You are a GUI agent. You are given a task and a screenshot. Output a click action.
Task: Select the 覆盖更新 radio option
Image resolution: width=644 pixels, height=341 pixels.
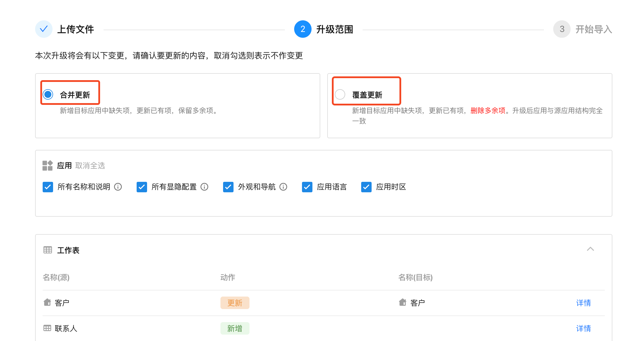[x=340, y=94]
